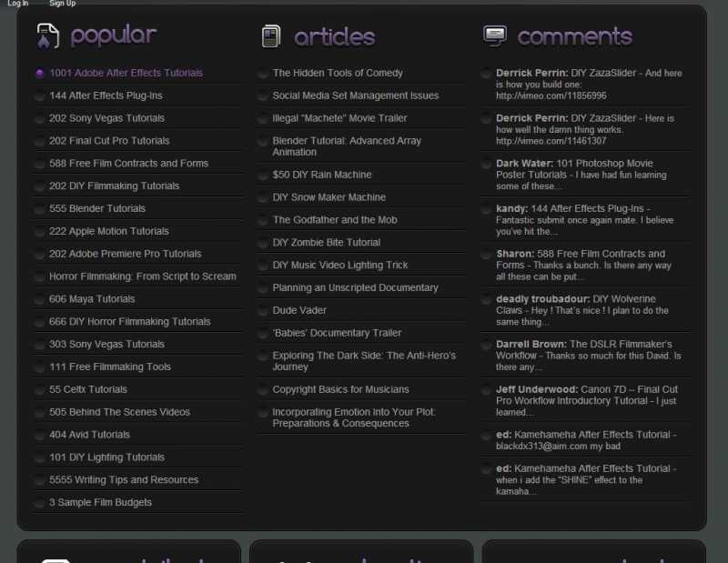This screenshot has width=728, height=563.
Task: Read Planning an Unscripted Documentary
Action: pos(355,288)
